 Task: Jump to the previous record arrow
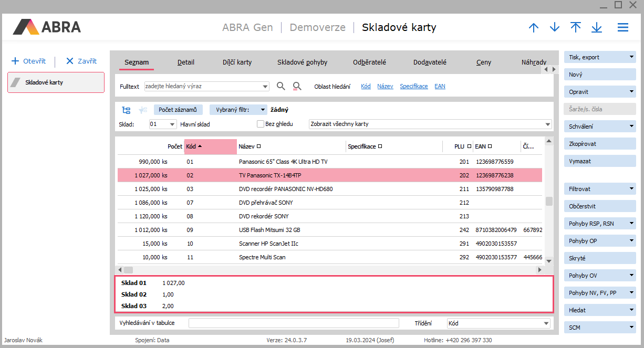click(x=534, y=28)
